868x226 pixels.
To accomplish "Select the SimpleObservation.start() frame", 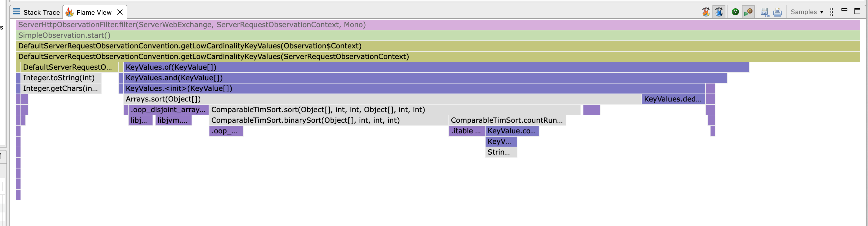I will (438, 35).
